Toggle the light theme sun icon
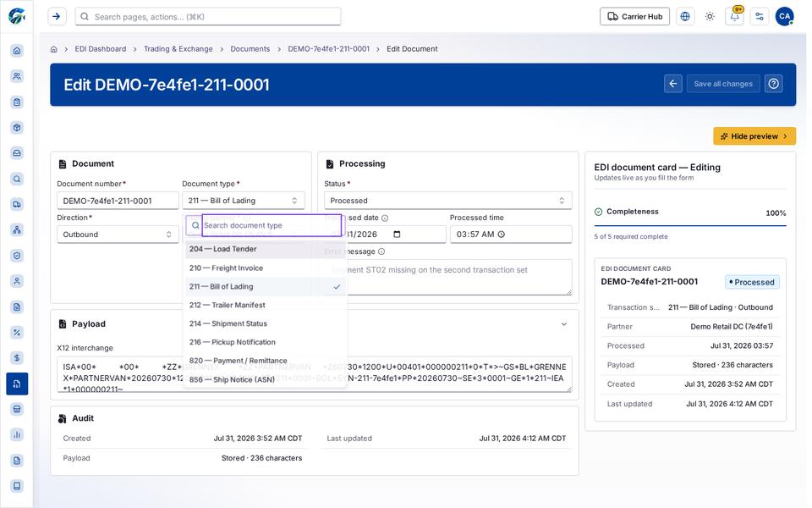Viewport: 812px width, 508px height. pyautogui.click(x=710, y=17)
